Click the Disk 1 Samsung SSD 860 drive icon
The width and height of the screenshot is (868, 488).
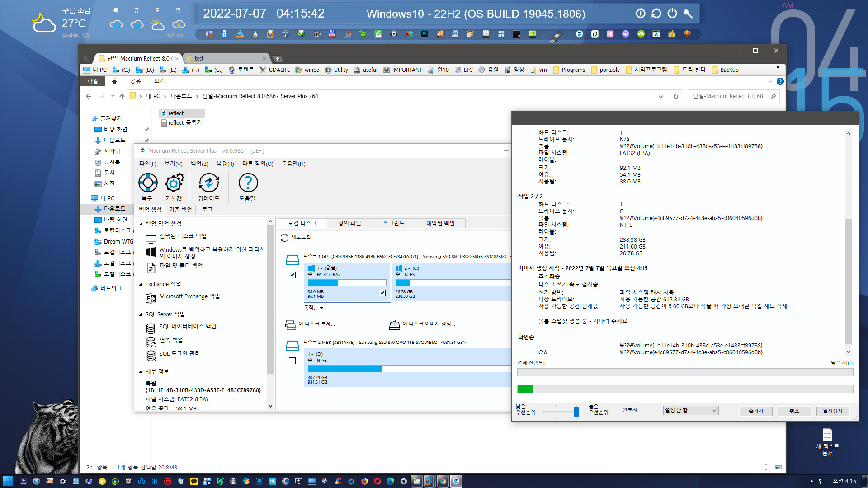[292, 260]
